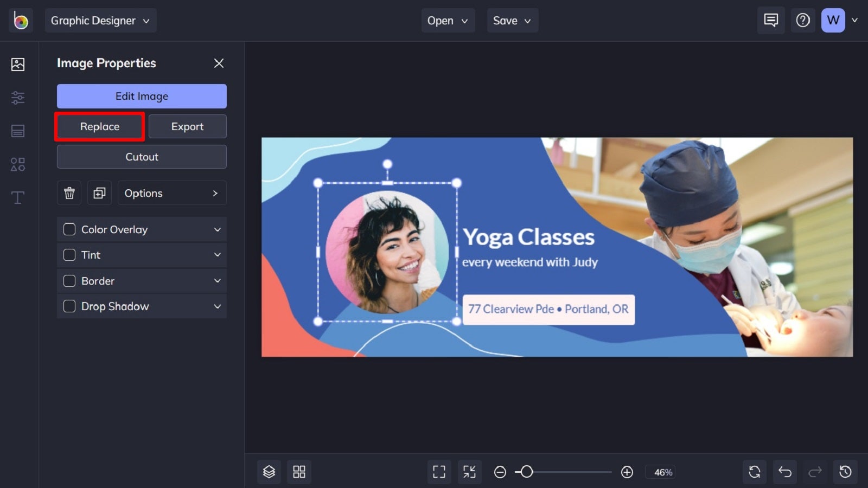Open the account menu next to the W avatar

point(856,20)
